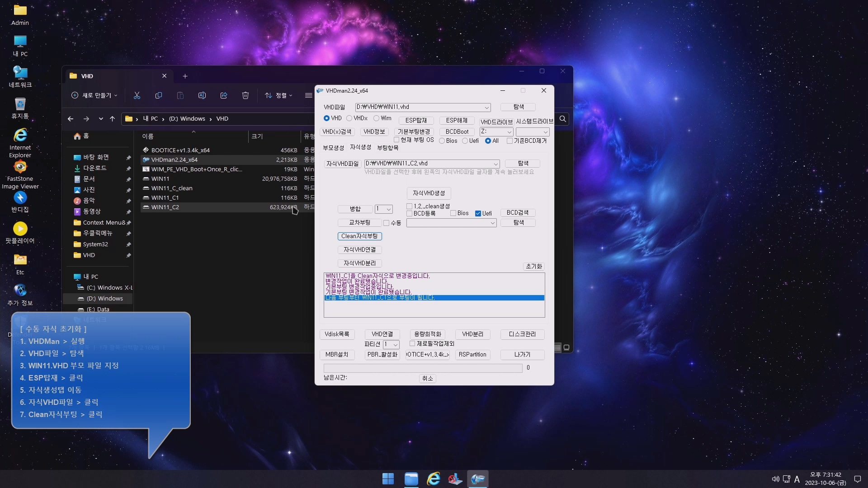Click the 자식VHD생성 button

[429, 193]
